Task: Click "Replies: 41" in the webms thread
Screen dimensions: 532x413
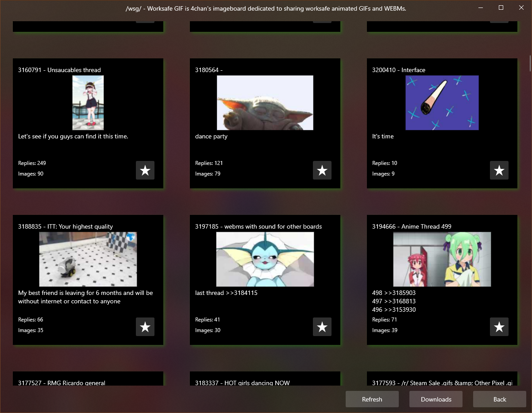Action: (208, 320)
